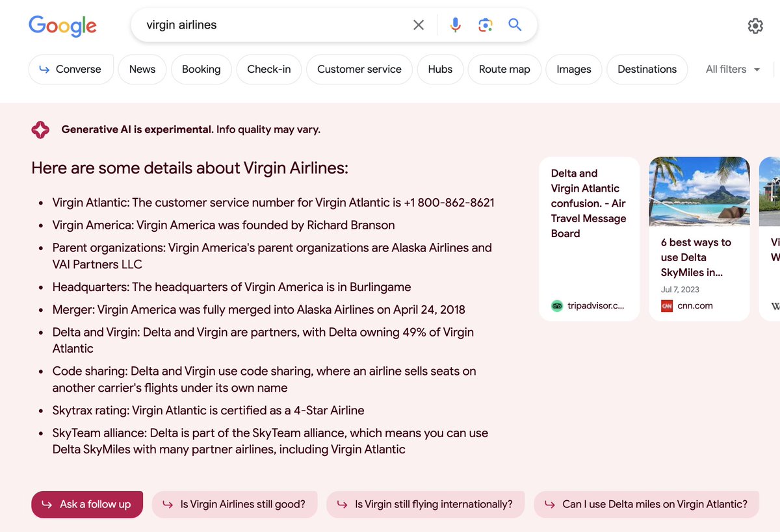Click the partially visible third source card
This screenshot has height=532, width=780.
[770, 239]
